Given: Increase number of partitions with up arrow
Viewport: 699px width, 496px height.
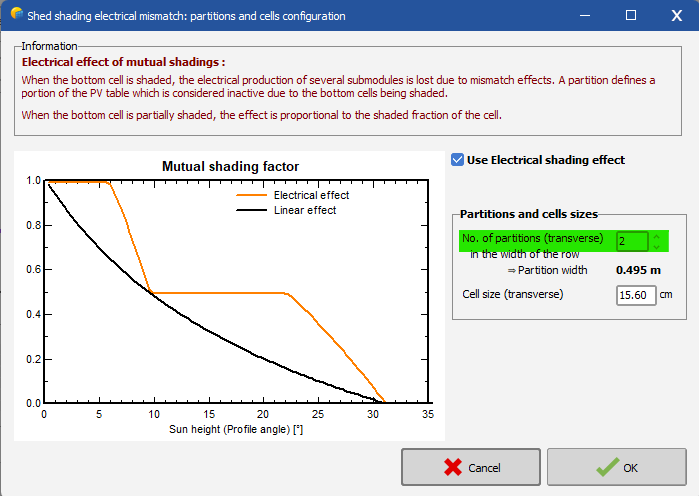Looking at the screenshot, I should pos(657,237).
